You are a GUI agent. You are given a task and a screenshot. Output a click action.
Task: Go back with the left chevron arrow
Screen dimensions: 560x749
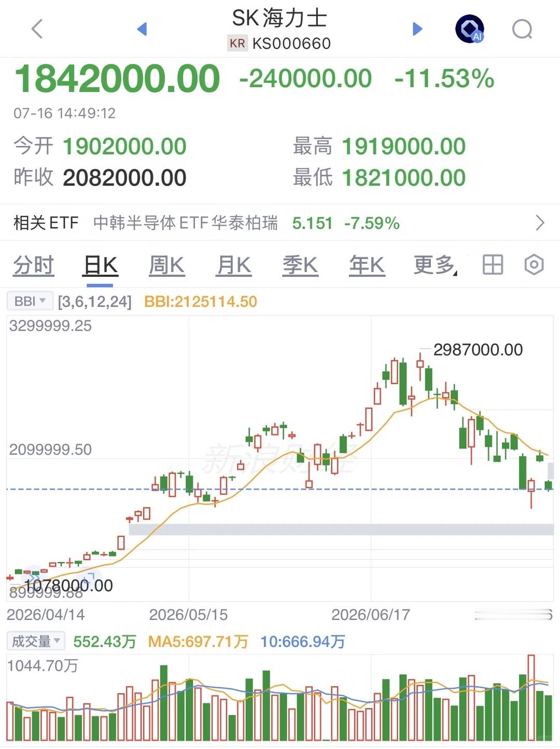coord(37,29)
